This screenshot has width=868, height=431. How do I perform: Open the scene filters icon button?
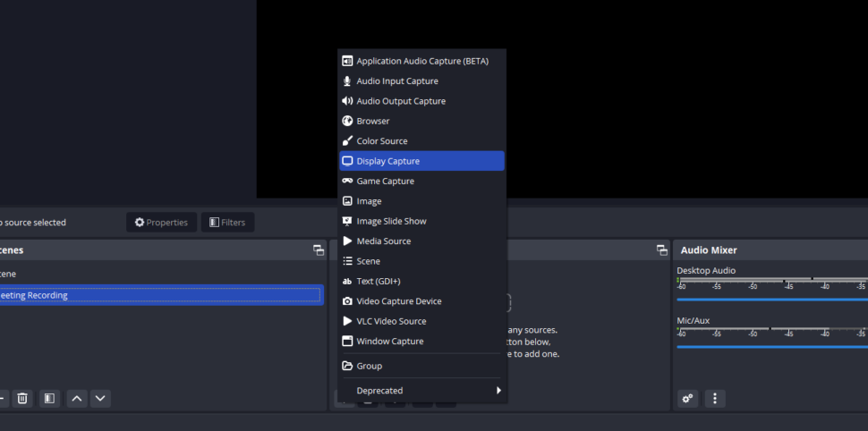[x=49, y=398]
